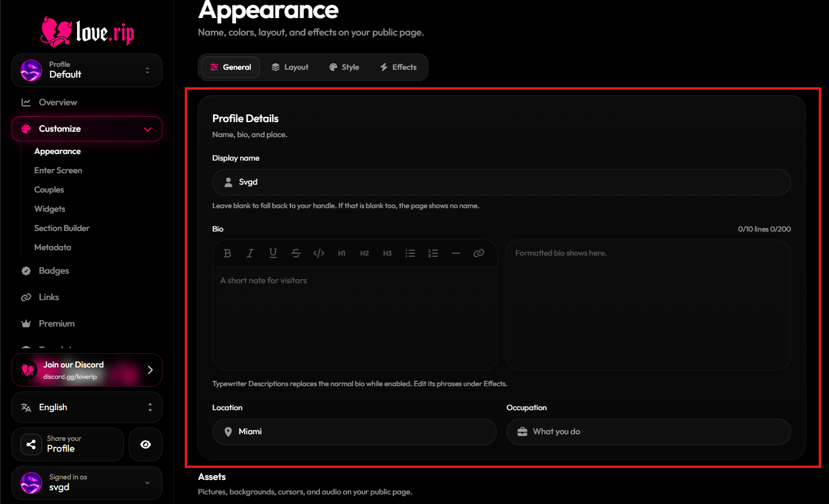Insert horizontal rule in bio editor
This screenshot has width=829, height=504.
click(x=456, y=253)
